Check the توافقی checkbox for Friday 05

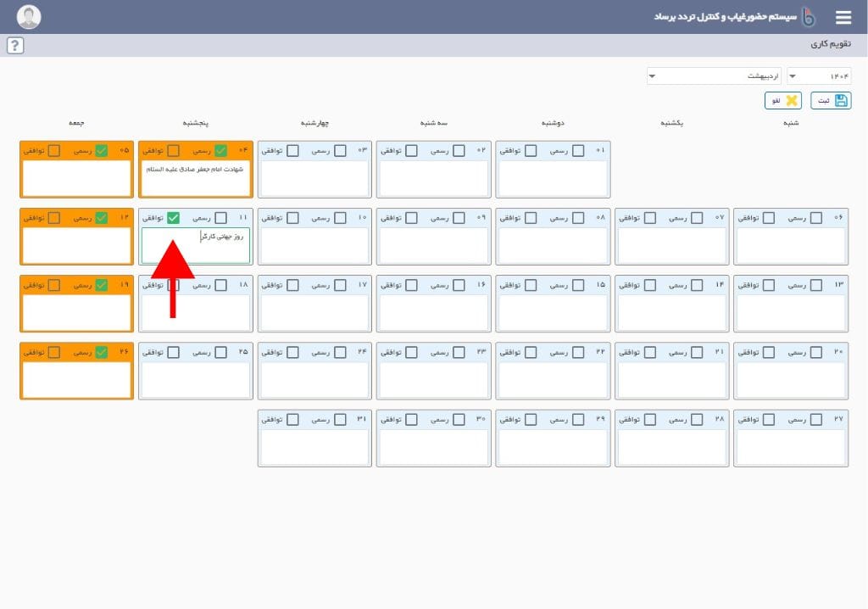(54, 151)
